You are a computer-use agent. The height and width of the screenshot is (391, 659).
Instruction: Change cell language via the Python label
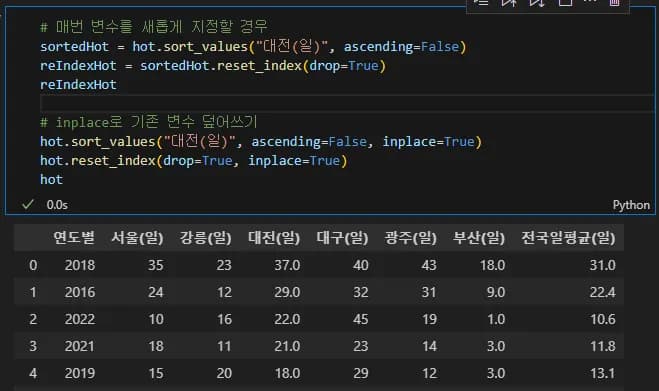[x=631, y=205]
